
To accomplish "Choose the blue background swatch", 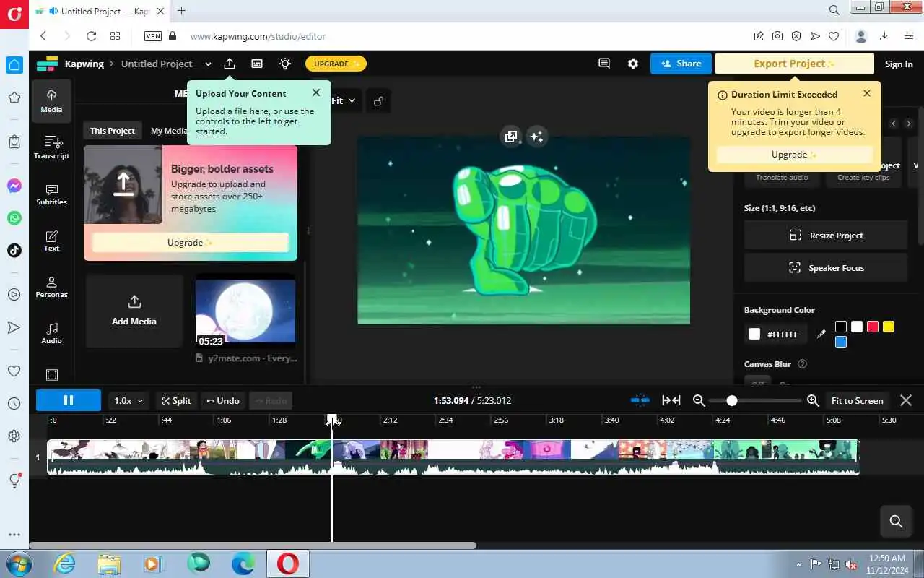I will (x=841, y=342).
